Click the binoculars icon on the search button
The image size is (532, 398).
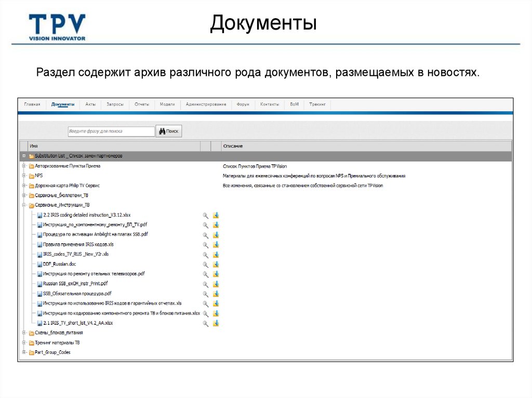(x=163, y=131)
